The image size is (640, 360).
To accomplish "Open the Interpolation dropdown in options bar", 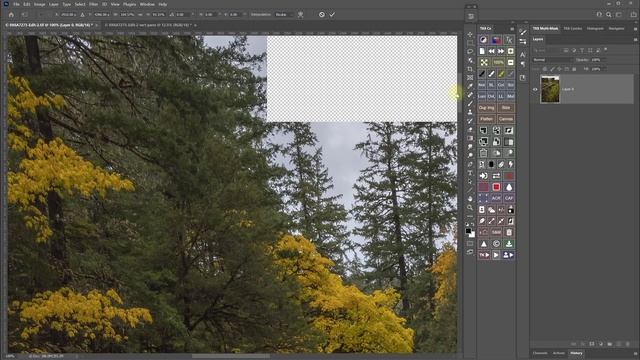I will point(284,15).
